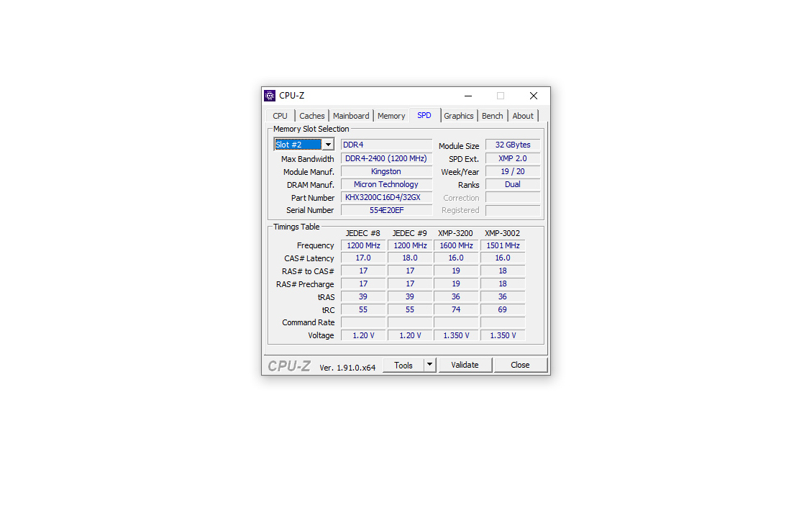Open the Graphics tab
The image size is (812, 508).
(458, 116)
